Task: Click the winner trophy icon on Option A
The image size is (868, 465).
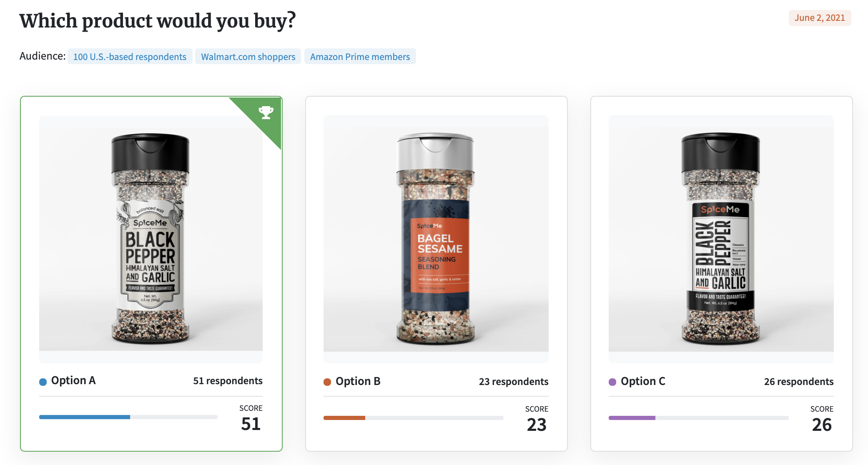Action: point(266,112)
